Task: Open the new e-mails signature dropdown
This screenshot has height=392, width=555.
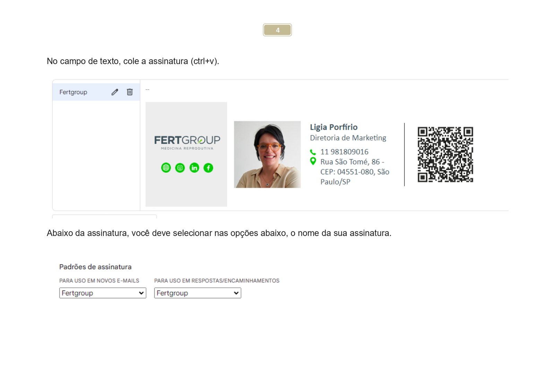Action: click(103, 293)
